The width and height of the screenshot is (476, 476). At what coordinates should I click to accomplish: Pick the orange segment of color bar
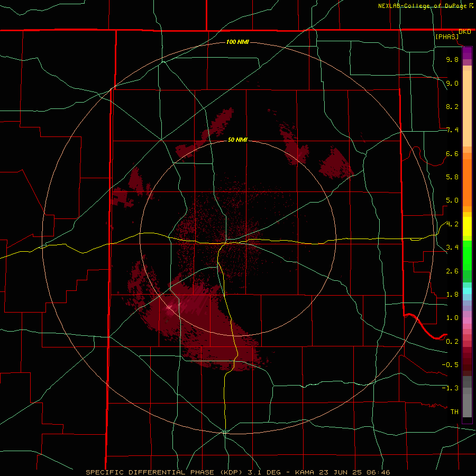click(467, 183)
